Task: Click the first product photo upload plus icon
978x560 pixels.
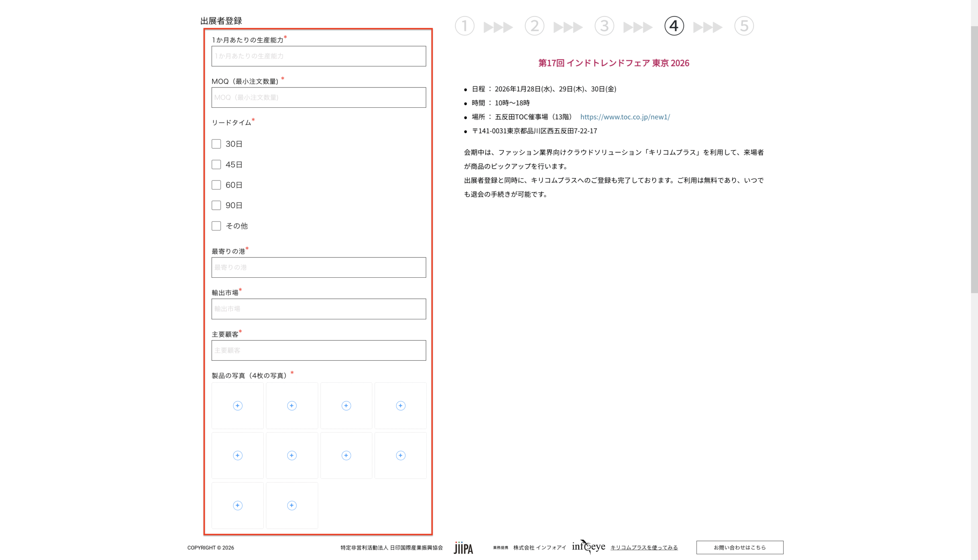Action: (237, 405)
